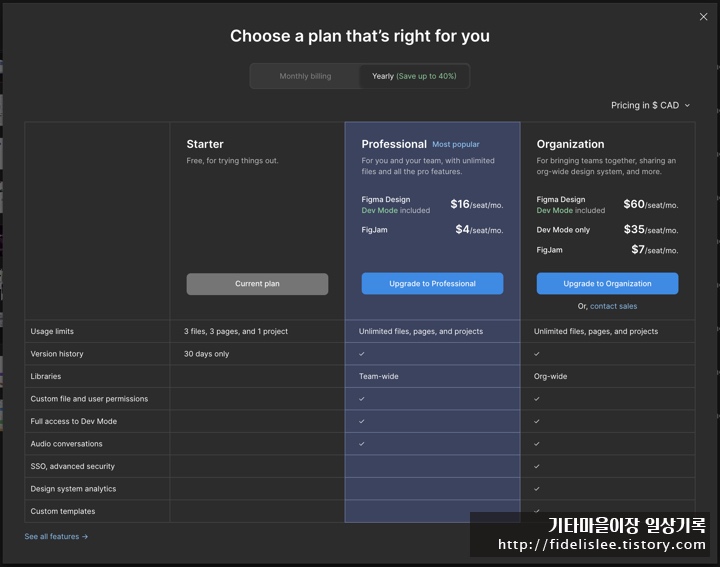This screenshot has height=567, width=720.
Task: Click Dev Mode only label in Organization
Action: 563,230
